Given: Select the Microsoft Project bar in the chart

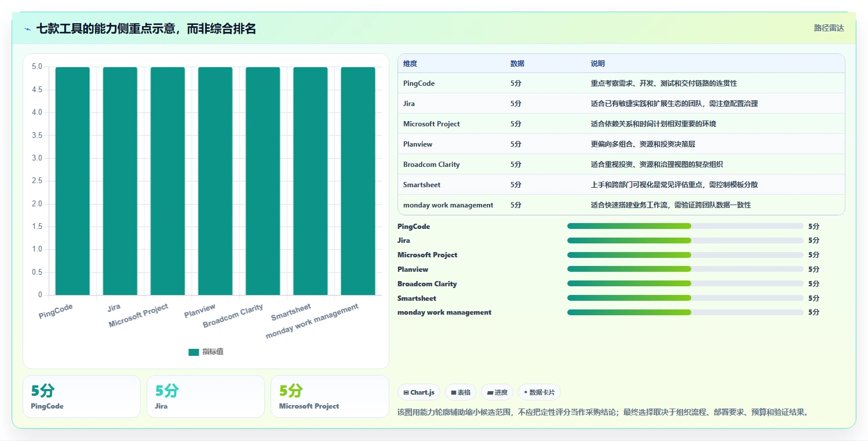Looking at the screenshot, I should tap(167, 181).
